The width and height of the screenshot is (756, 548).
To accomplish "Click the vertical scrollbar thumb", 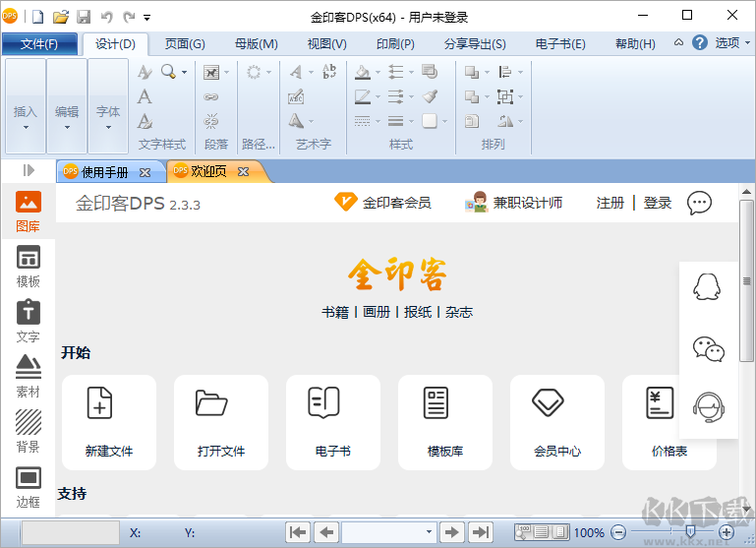I will (x=746, y=281).
